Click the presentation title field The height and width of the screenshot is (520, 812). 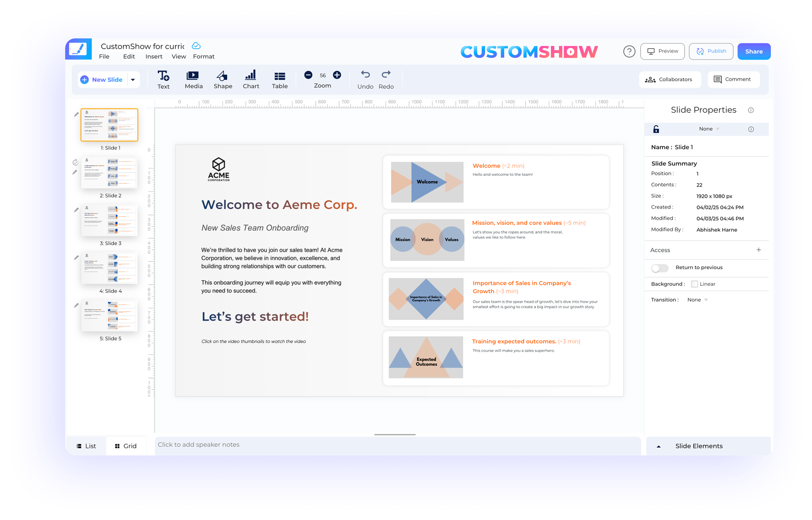point(143,46)
